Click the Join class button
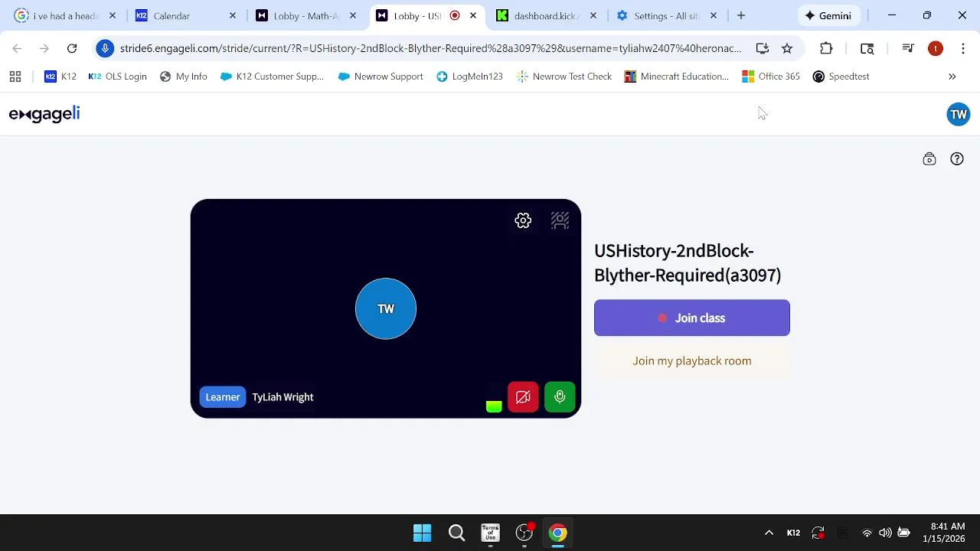This screenshot has width=980, height=551. 692,318
